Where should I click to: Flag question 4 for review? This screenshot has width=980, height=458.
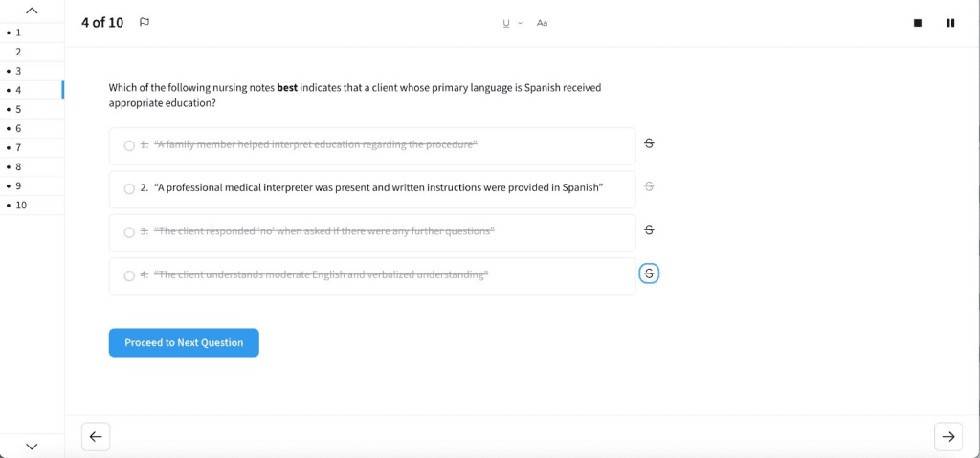(x=145, y=23)
